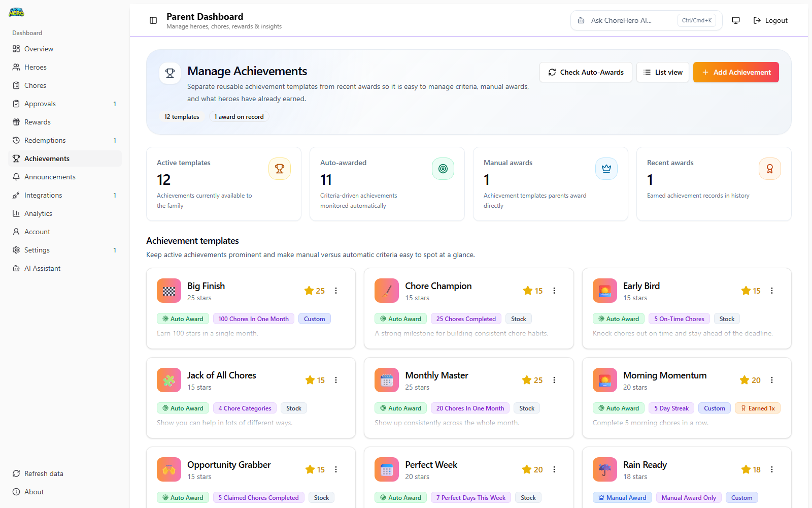This screenshot has width=812, height=508.
Task: Toggle Manual Award on the Rain Ready template
Action: 622,497
